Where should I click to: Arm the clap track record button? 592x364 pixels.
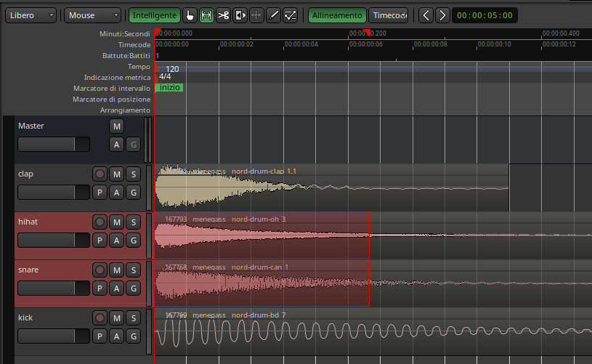pos(100,174)
